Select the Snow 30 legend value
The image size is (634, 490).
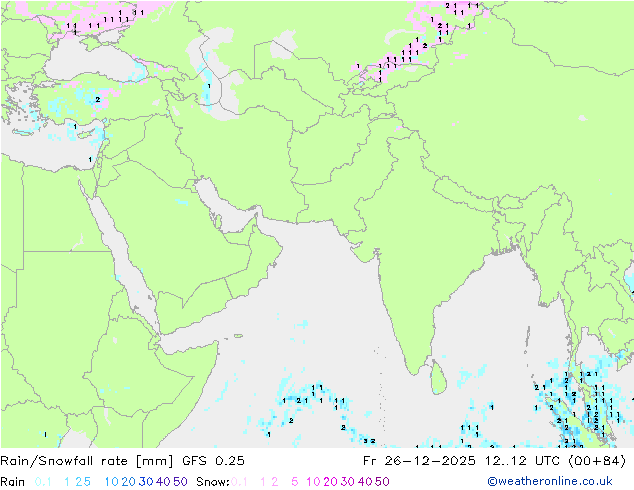click(x=348, y=482)
